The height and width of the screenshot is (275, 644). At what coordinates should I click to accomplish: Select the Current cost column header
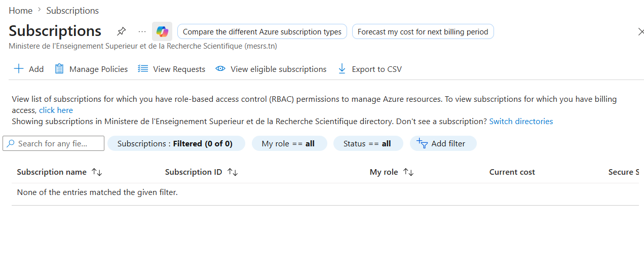click(x=512, y=172)
